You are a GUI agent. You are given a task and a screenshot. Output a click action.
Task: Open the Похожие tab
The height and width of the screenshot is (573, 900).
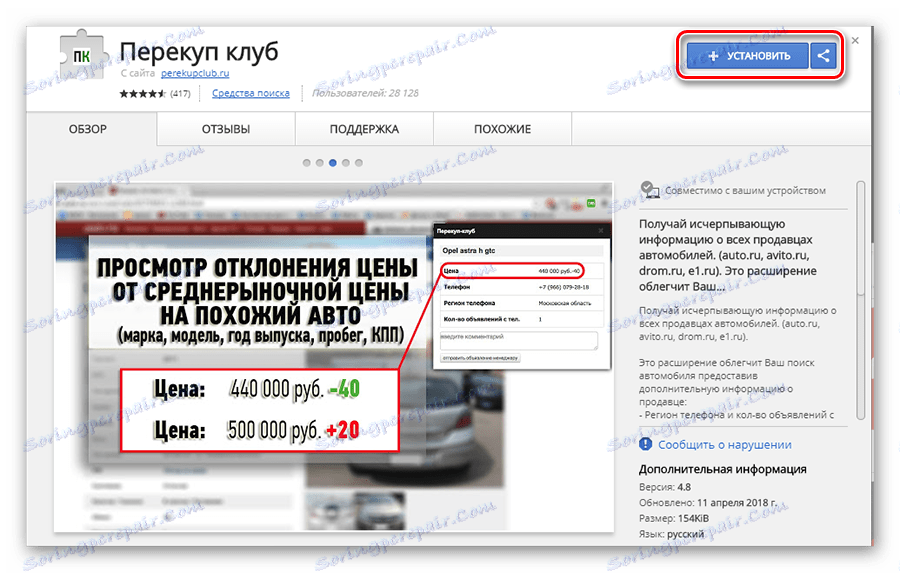pyautogui.click(x=502, y=129)
